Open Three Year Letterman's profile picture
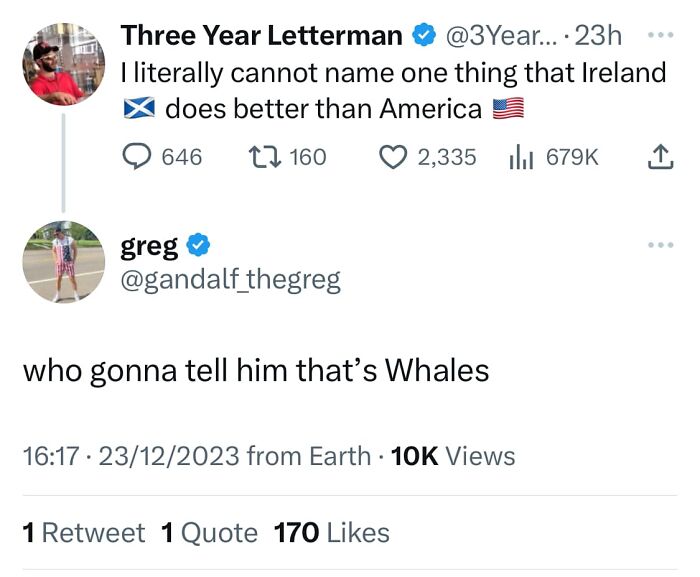The width and height of the screenshot is (700, 577). pos(64,64)
